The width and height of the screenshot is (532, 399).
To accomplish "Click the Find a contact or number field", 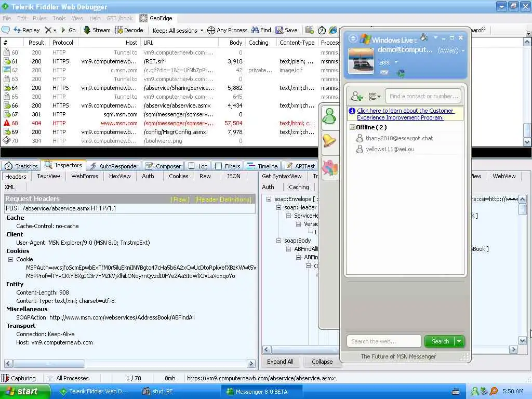I will 423,96.
